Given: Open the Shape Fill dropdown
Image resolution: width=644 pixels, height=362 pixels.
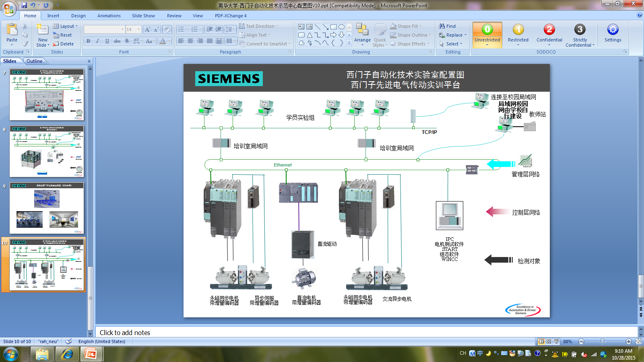Looking at the screenshot, I should (x=406, y=26).
